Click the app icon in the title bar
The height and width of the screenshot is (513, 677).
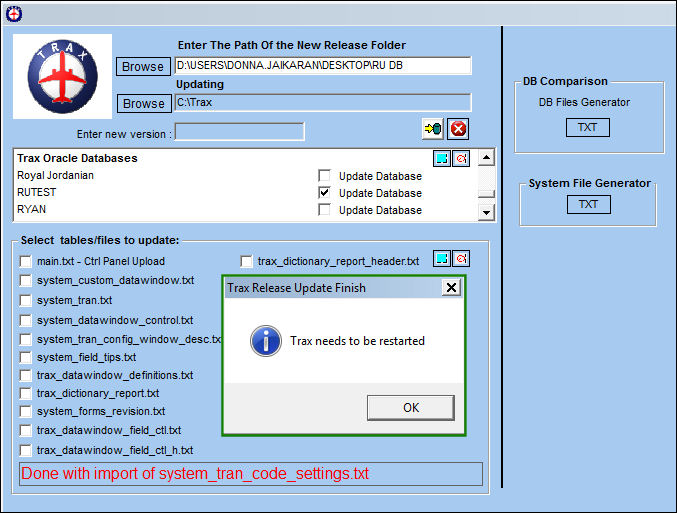14,14
